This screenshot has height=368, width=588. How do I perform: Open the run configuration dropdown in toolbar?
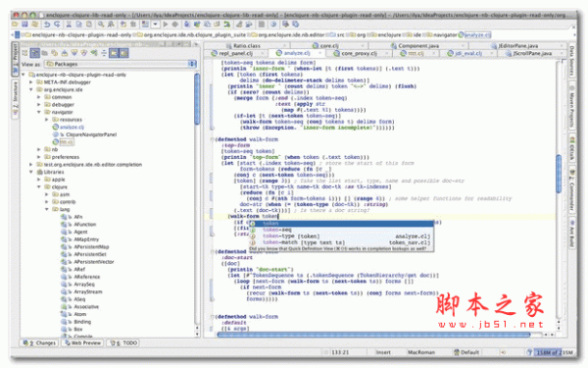pos(155,24)
